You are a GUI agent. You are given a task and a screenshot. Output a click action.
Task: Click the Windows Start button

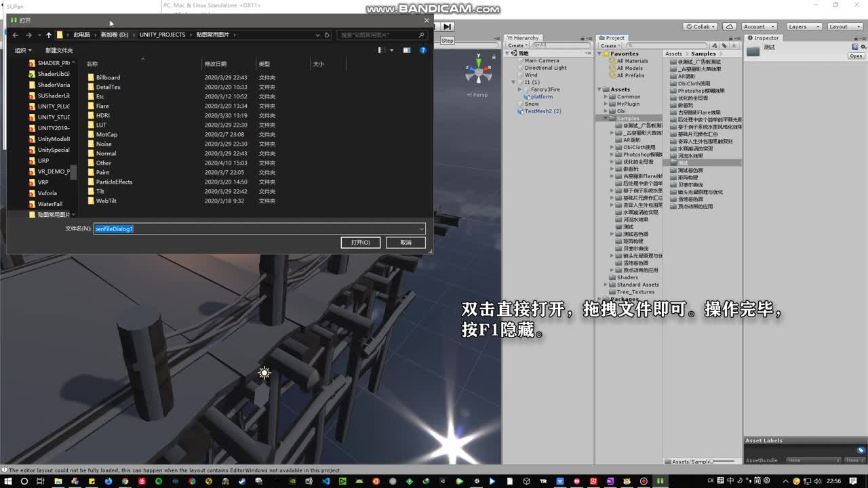7,481
